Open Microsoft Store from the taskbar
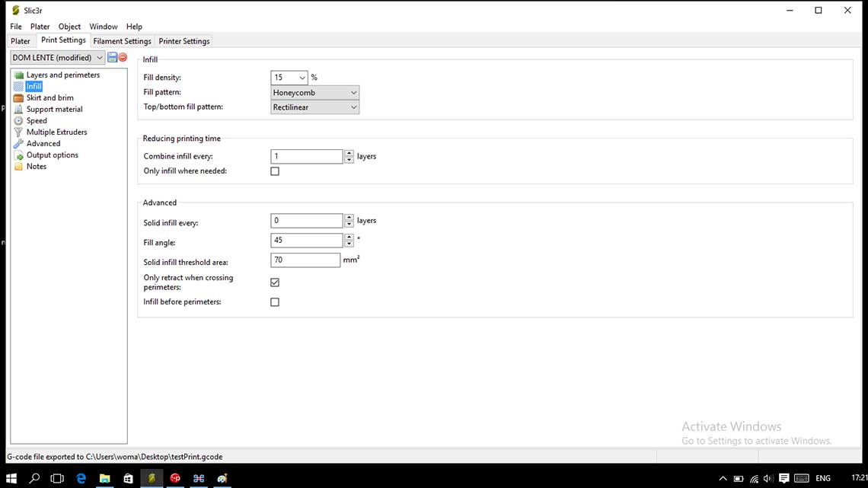 pos(128,478)
